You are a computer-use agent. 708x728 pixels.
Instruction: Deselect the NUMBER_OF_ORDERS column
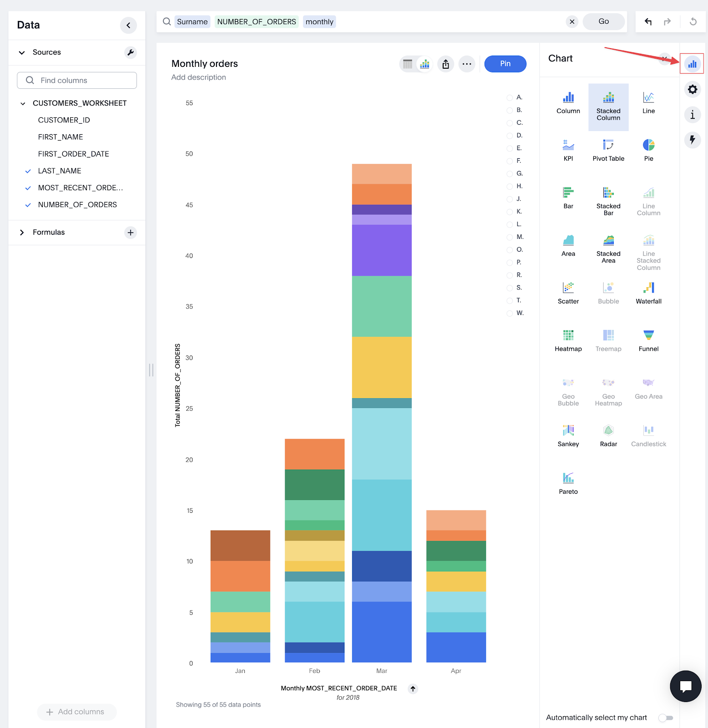coord(28,205)
